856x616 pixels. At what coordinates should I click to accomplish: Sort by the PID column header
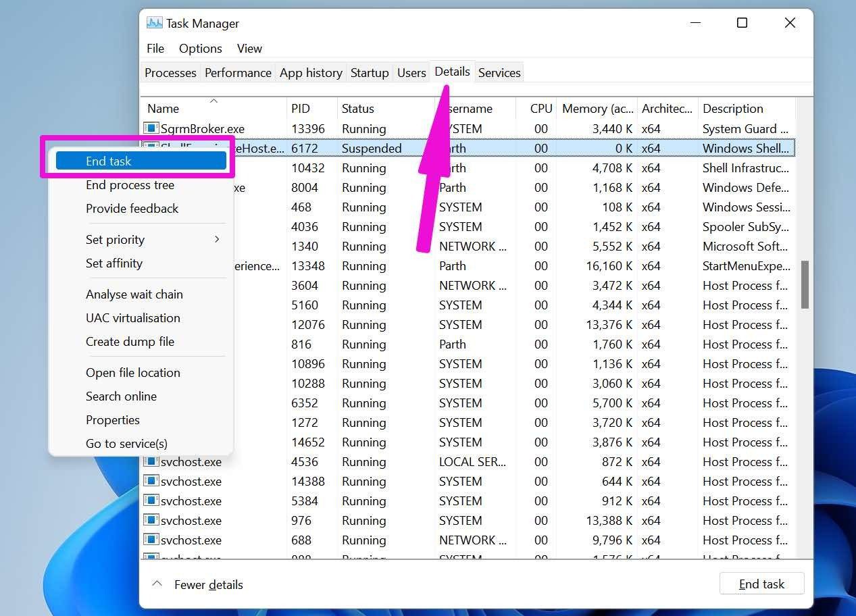[312, 108]
